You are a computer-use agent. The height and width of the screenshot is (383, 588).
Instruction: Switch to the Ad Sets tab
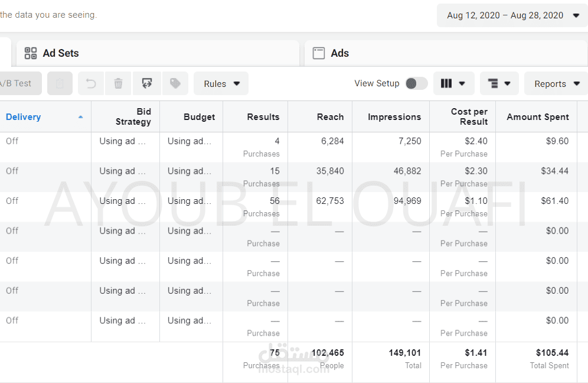(158, 53)
